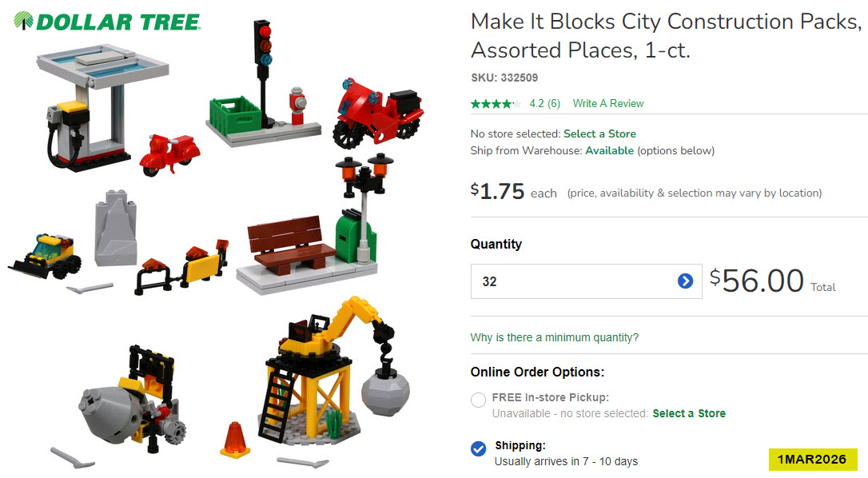Click the star rating icons
Viewport: 868px width, 478px height.
[496, 104]
